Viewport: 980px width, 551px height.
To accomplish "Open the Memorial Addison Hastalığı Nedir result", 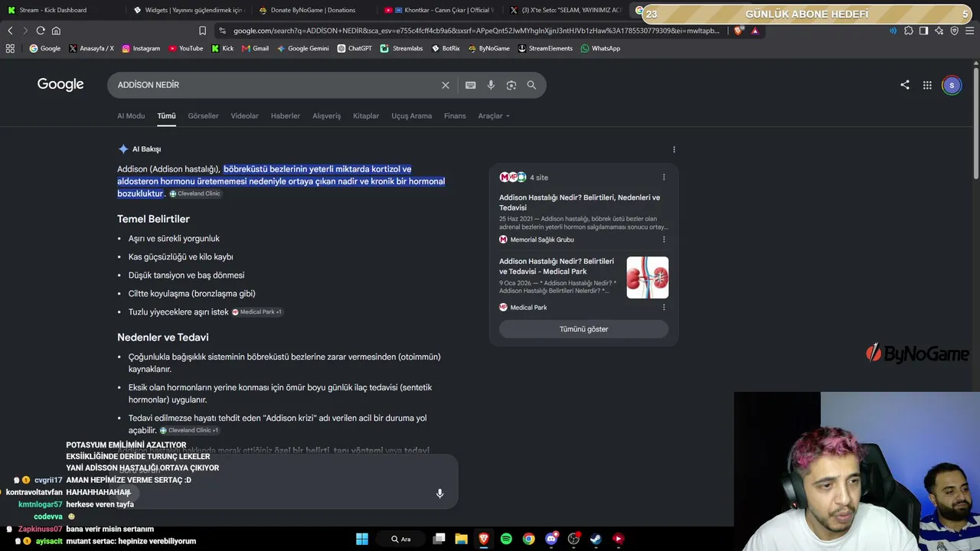I will (580, 202).
